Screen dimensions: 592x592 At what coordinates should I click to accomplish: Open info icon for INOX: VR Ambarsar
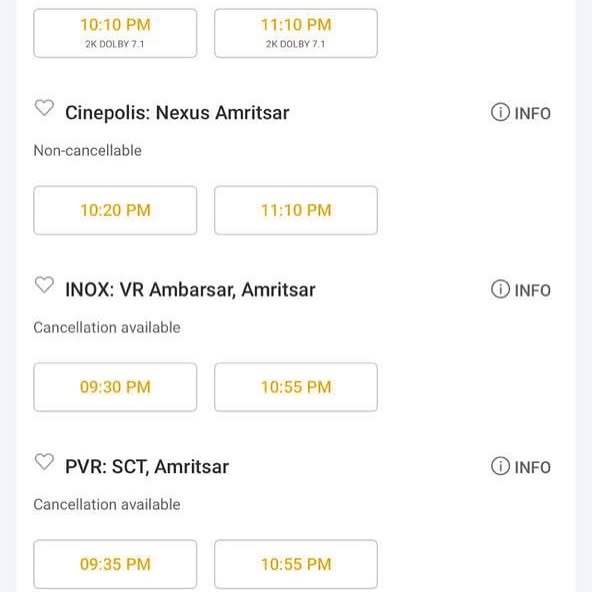[x=521, y=290]
